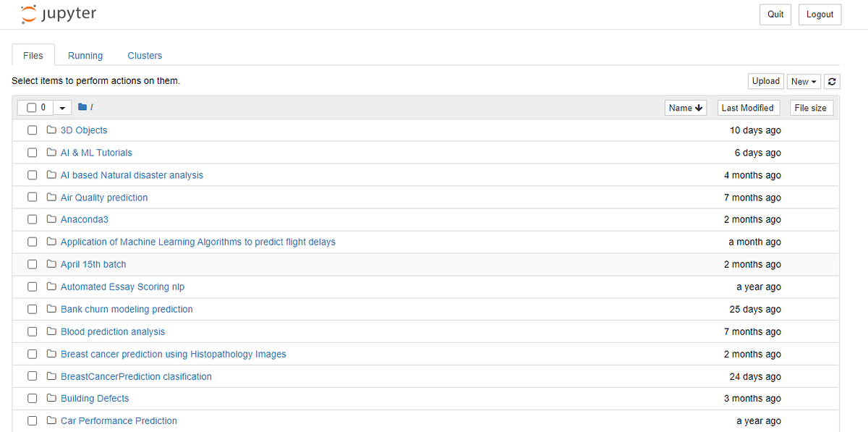868x432 pixels.
Task: Click the folder icon beside Car Performance Prediction
Action: pyautogui.click(x=51, y=420)
